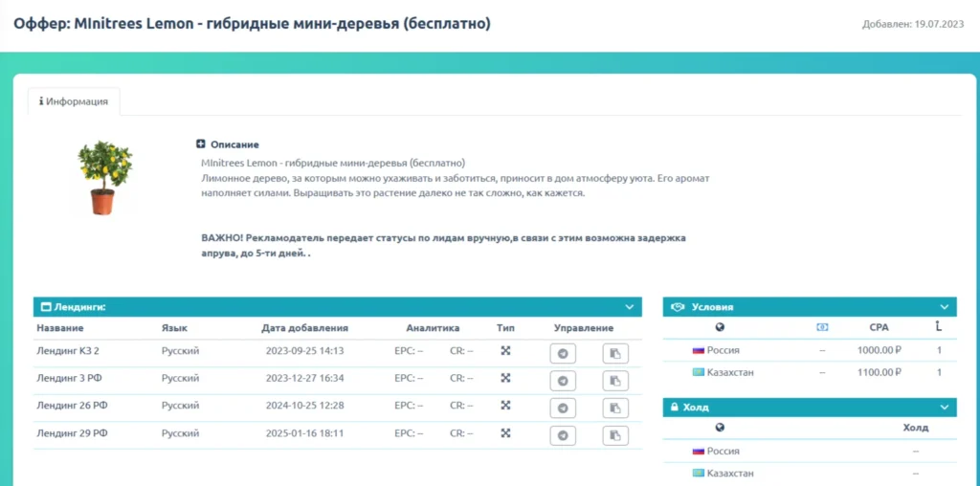Select the Лендинг 3 РФ name
Screen dimensions: 980x486
(x=68, y=378)
